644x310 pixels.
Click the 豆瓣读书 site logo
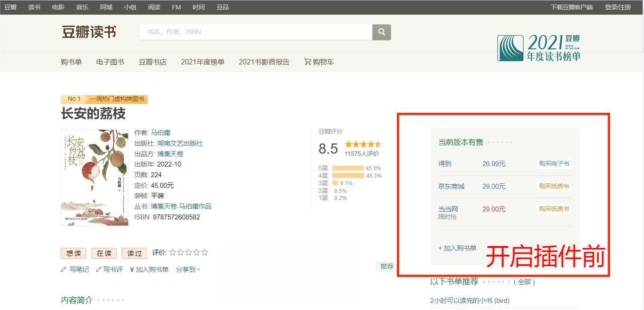pos(89,32)
